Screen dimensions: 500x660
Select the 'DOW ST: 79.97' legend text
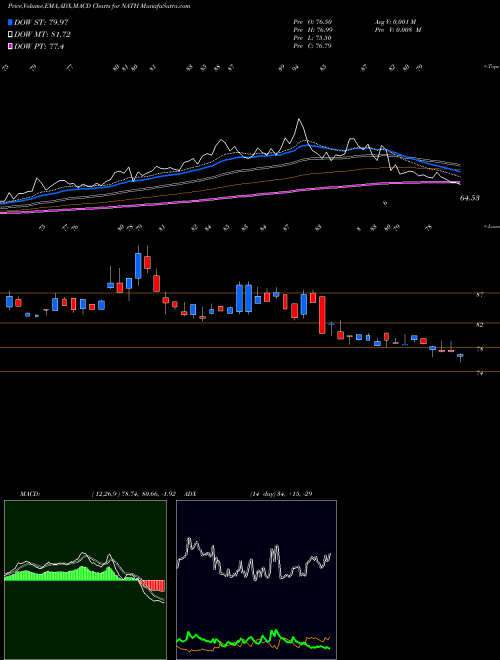(41, 22)
